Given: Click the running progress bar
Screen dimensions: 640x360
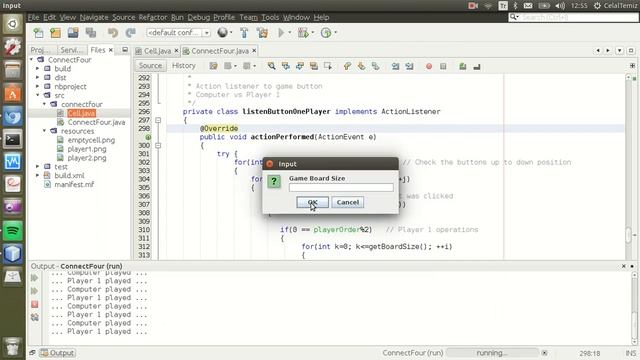Looking at the screenshot, I should tap(492, 353).
